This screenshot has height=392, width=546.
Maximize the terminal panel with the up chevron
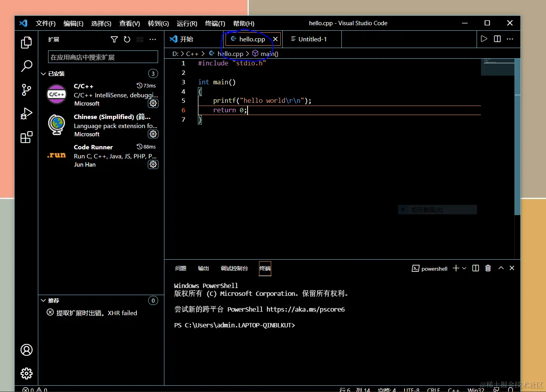click(501, 268)
